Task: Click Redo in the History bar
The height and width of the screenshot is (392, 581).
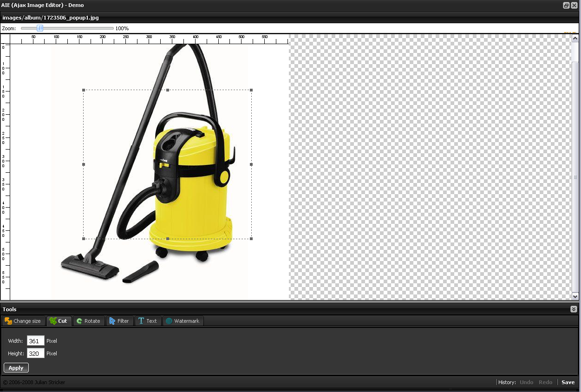Action: (545, 382)
